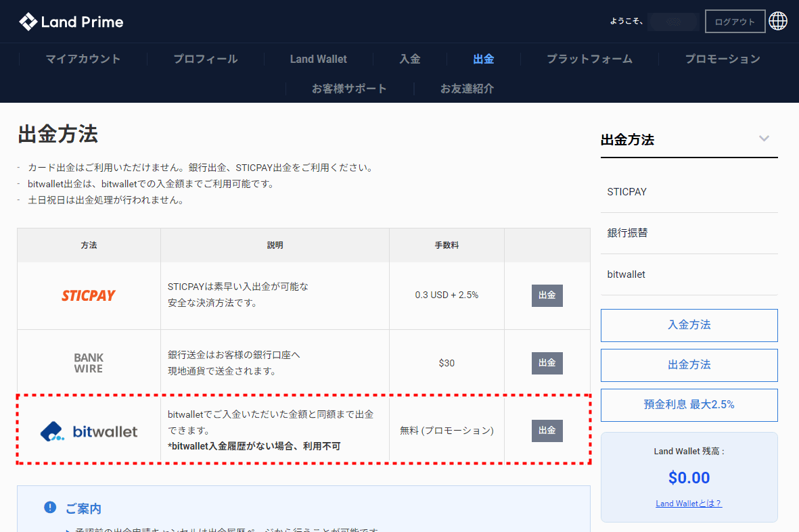
Task: Open the globe language selector
Action: coord(777,22)
